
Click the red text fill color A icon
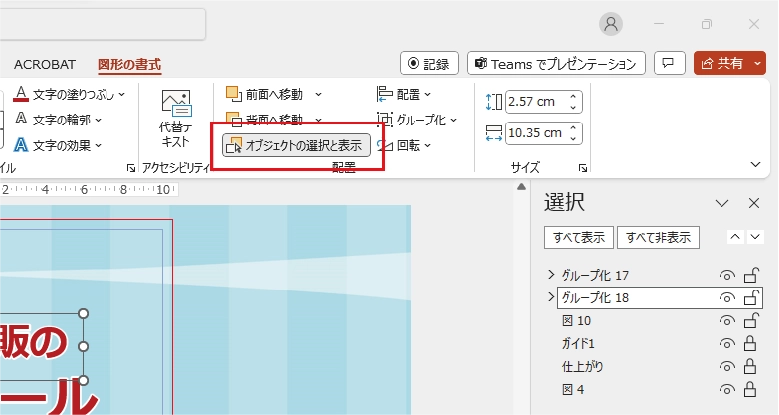pyautogui.click(x=20, y=93)
